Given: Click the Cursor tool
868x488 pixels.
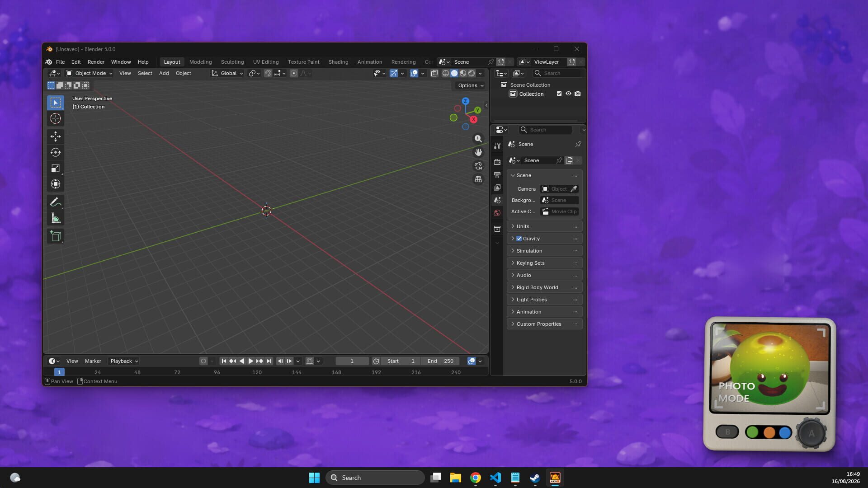Looking at the screenshot, I should coord(56,118).
